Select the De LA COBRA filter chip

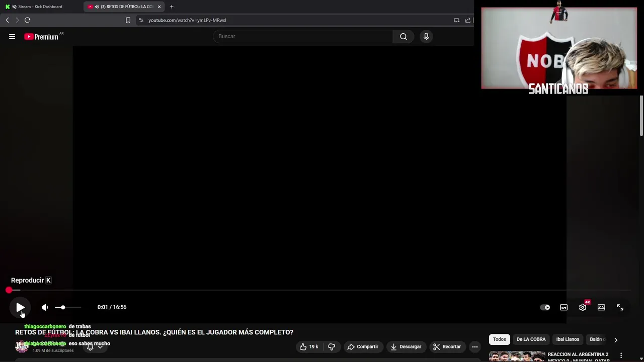pos(531,339)
